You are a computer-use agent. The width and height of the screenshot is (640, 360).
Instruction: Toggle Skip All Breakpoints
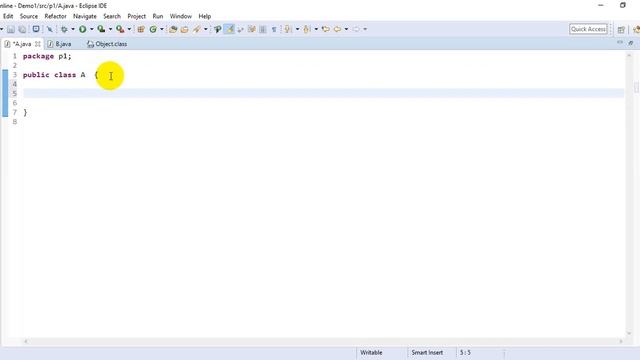[49, 29]
